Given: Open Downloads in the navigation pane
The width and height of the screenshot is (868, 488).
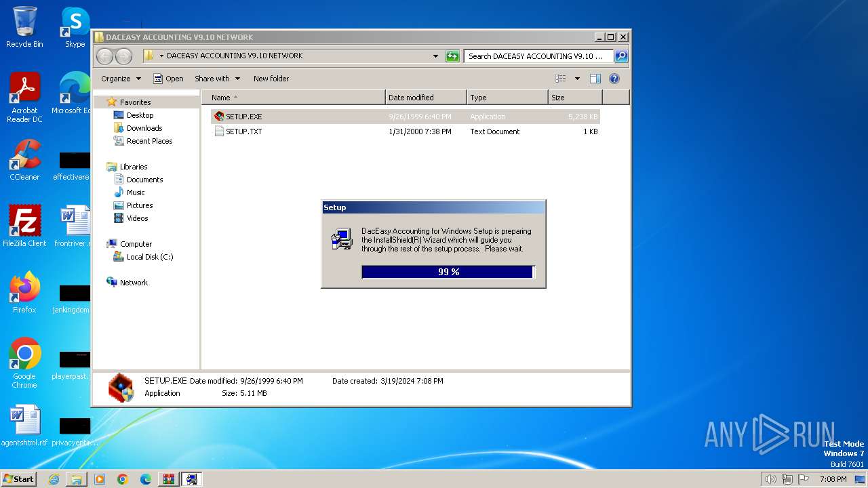Looking at the screenshot, I should coord(144,128).
